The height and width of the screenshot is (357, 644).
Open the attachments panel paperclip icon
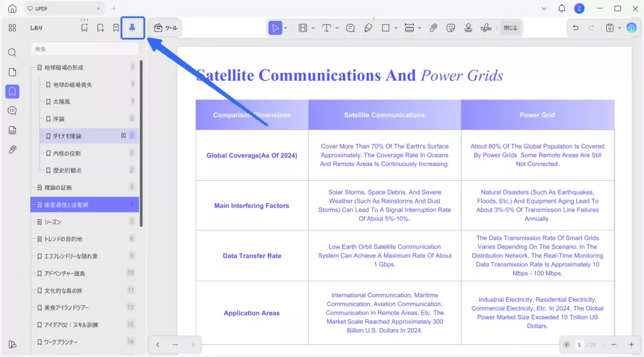coord(13,149)
